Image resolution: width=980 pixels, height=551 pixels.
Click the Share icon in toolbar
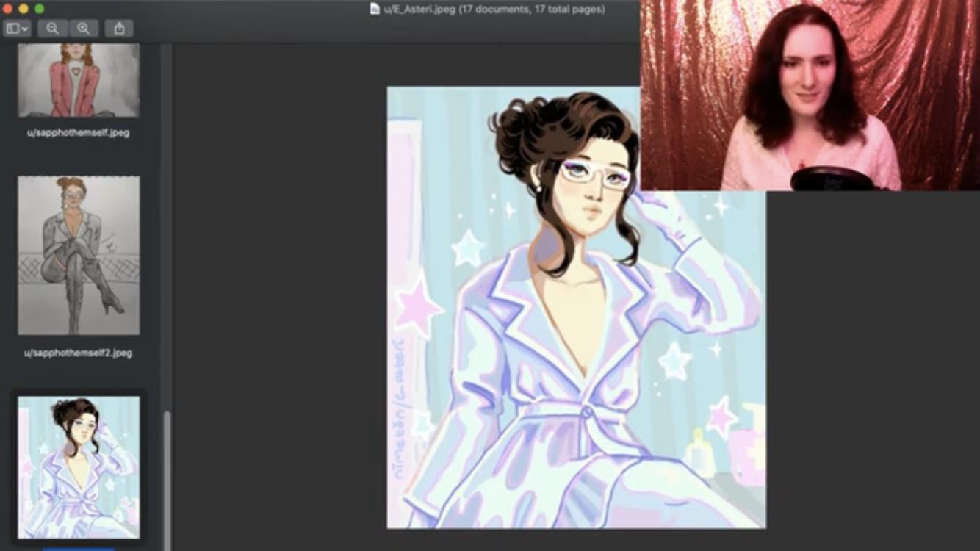(119, 29)
